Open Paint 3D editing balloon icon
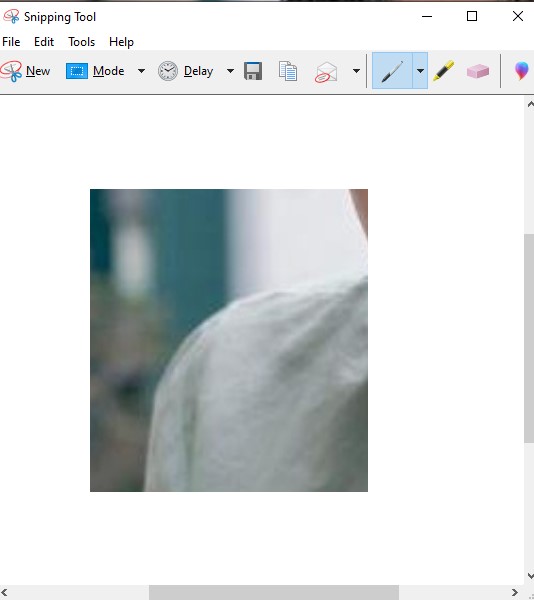Image resolution: width=534 pixels, height=600 pixels. tap(522, 71)
